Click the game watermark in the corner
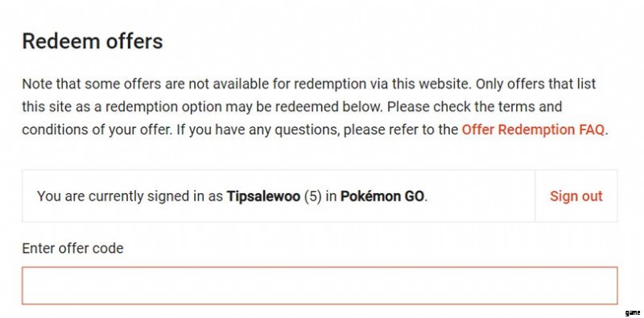The image size is (644, 318). 633,312
